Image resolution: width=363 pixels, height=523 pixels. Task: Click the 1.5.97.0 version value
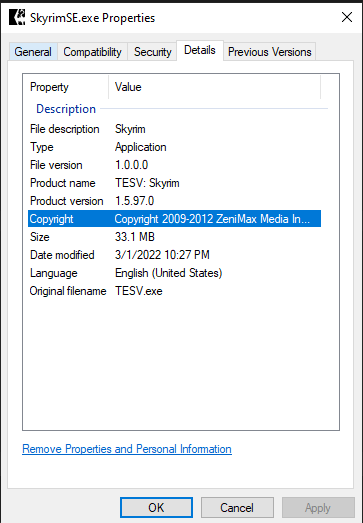point(134,201)
